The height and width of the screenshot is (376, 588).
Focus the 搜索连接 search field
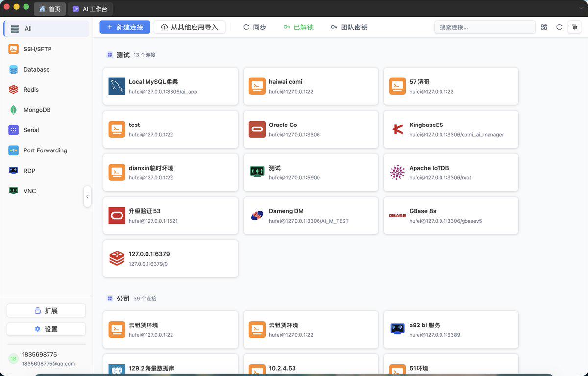485,27
